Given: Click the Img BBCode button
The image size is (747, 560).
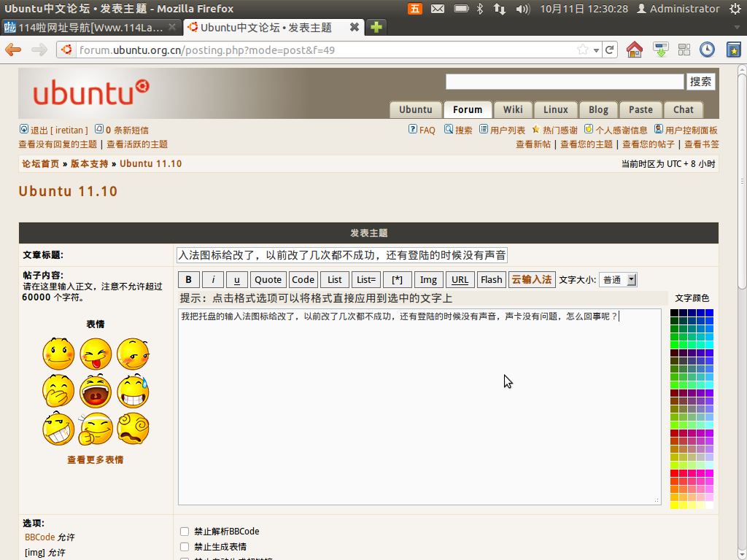Looking at the screenshot, I should pos(428,279).
